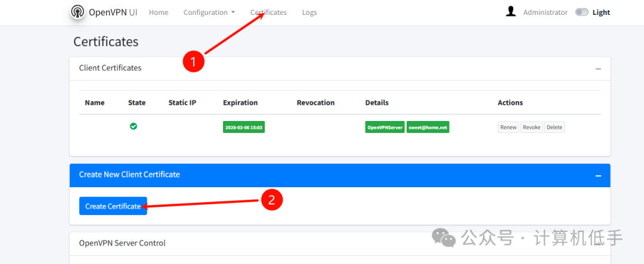Image resolution: width=644 pixels, height=264 pixels.
Task: Delete the client certificate
Action: coord(555,128)
